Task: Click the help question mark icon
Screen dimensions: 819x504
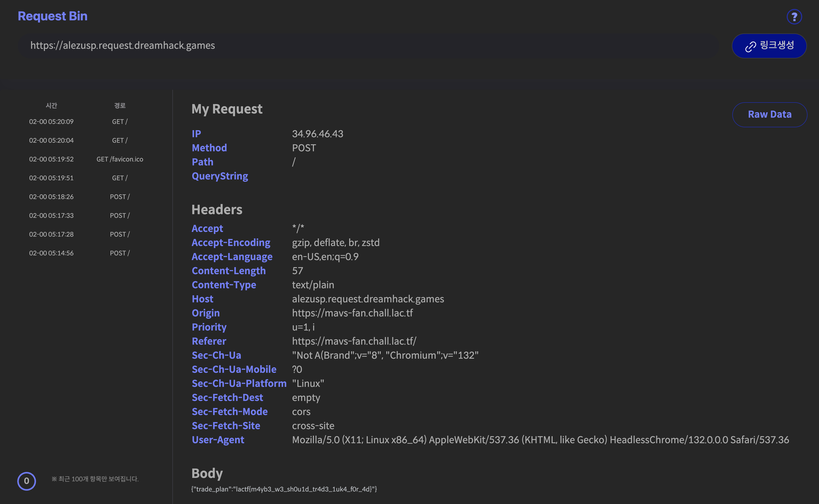Action: [794, 17]
